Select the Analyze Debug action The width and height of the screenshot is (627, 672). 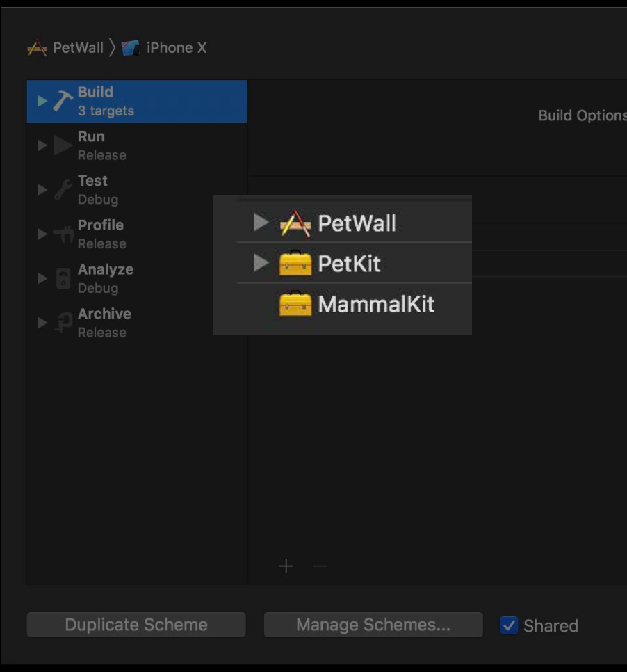137,278
